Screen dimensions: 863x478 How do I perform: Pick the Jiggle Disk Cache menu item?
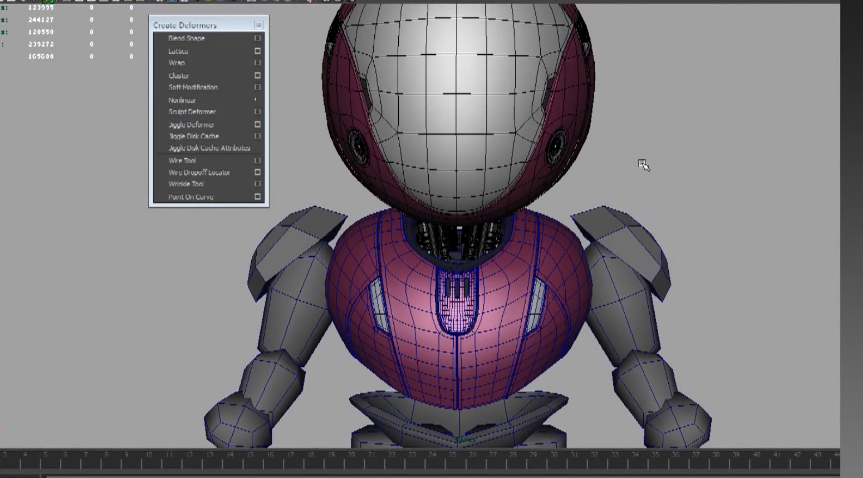194,136
